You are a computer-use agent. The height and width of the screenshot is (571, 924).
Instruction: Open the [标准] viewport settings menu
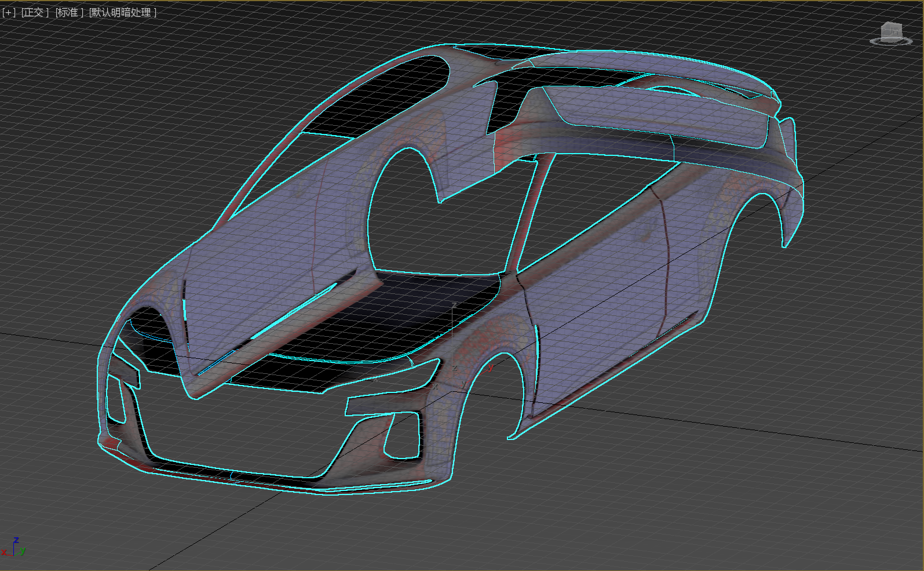(x=69, y=12)
